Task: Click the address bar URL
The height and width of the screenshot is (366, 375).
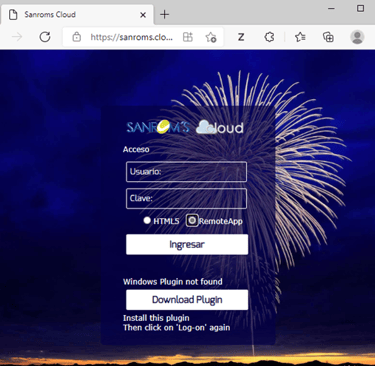Action: coord(132,37)
